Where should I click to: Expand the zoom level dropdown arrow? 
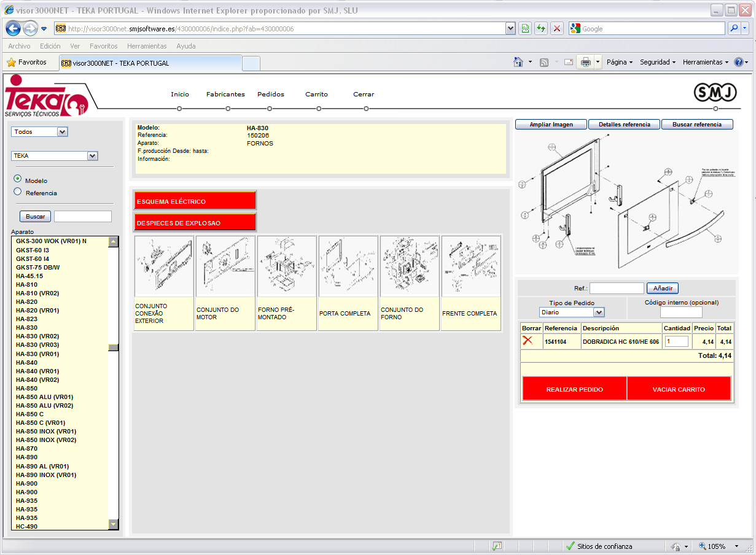tap(736, 546)
